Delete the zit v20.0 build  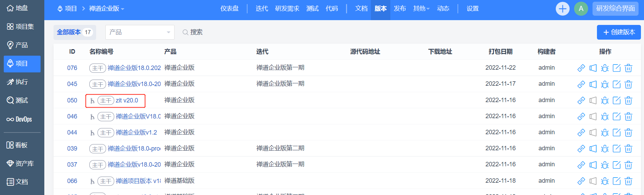click(x=628, y=100)
